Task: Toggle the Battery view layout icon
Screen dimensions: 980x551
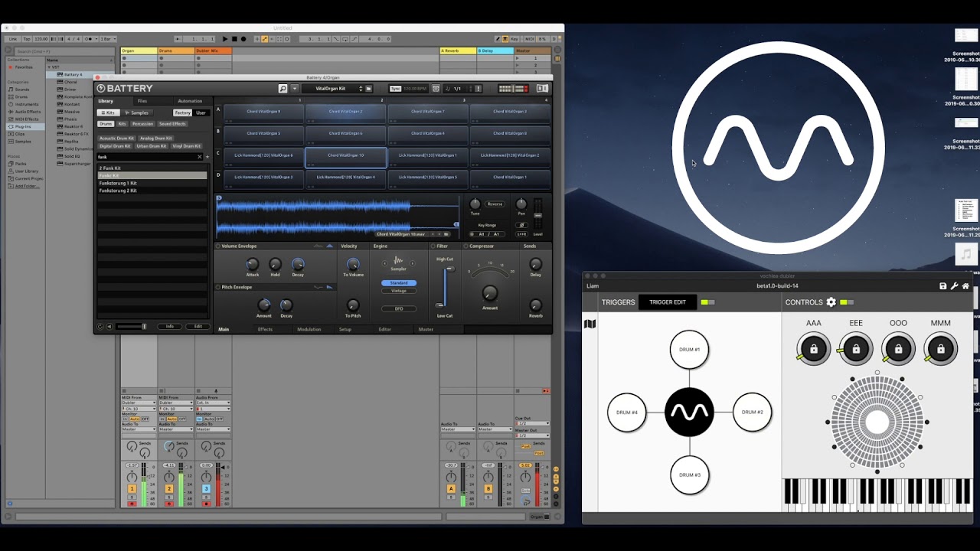Action: pos(542,89)
